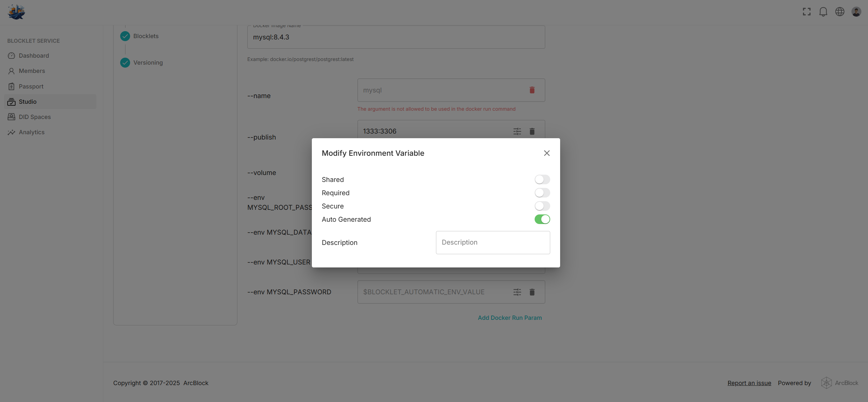
Task: Disable the Auto Generated switch
Action: click(x=542, y=219)
